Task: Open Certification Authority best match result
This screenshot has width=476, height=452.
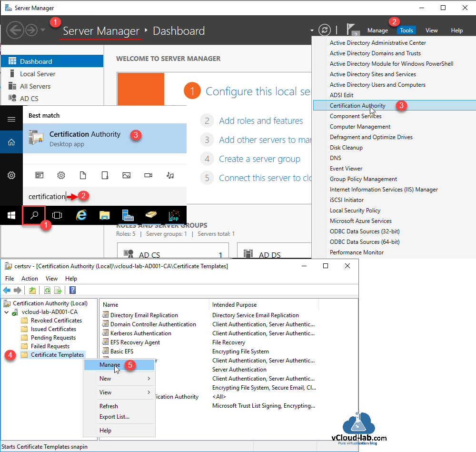Action: tap(105, 138)
